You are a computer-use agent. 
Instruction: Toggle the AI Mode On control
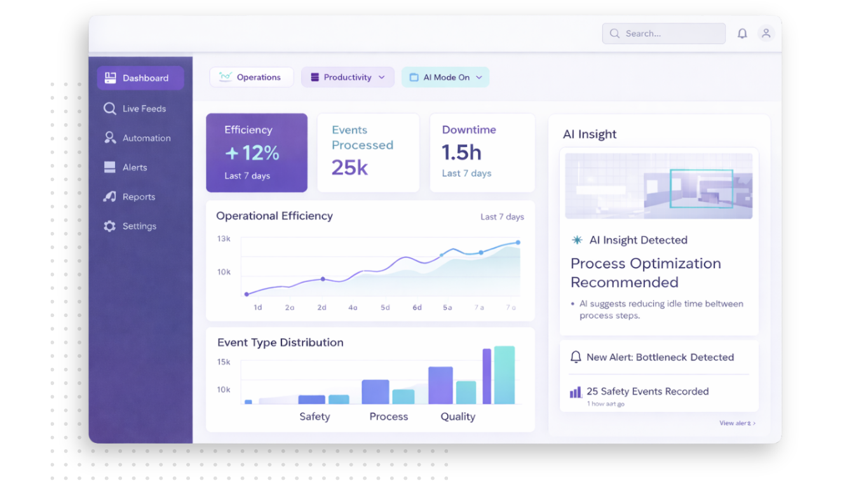coord(445,78)
